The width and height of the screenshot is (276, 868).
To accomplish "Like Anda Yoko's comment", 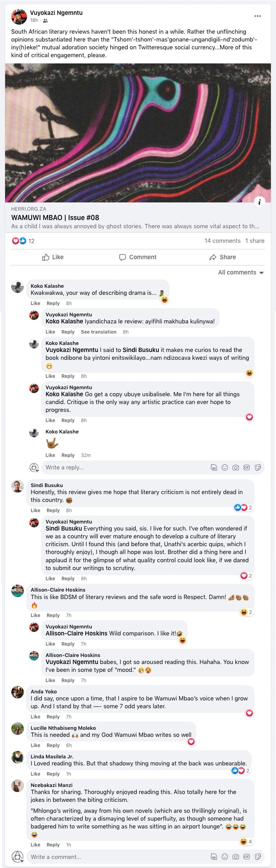I will pyautogui.click(x=35, y=716).
